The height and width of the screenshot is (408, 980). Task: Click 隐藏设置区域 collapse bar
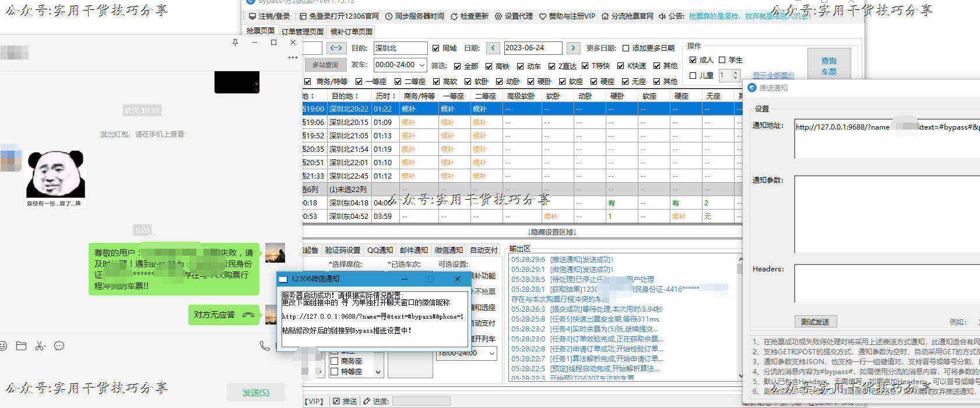coord(552,232)
